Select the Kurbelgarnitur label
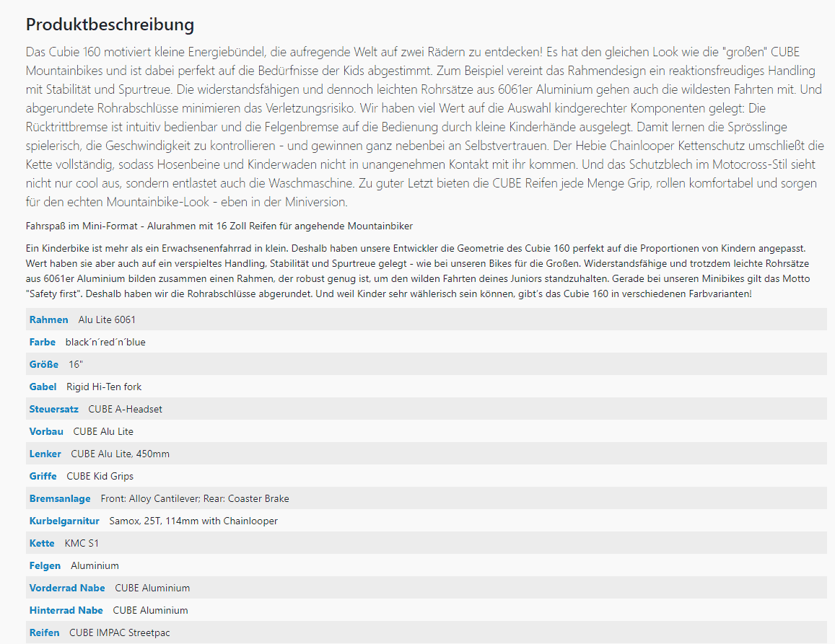Viewport: 835px width, 644px height. (x=64, y=521)
